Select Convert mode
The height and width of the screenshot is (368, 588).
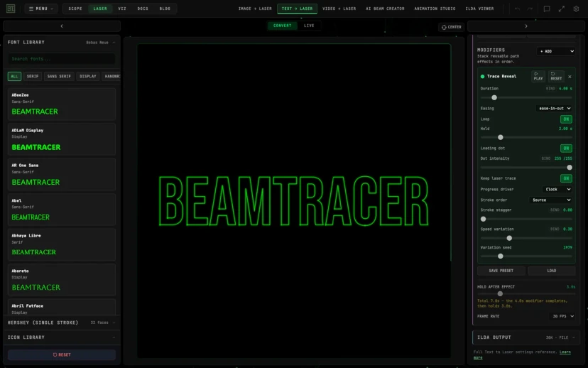[x=283, y=26]
